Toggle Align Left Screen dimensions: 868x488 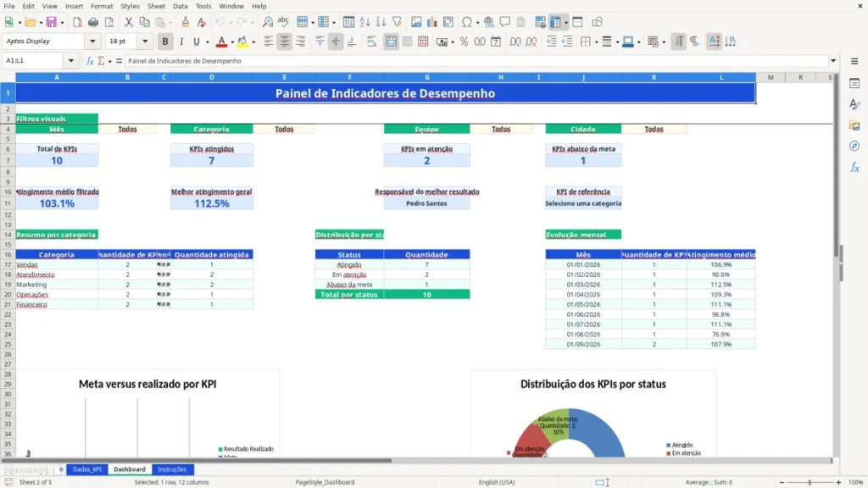tap(269, 42)
